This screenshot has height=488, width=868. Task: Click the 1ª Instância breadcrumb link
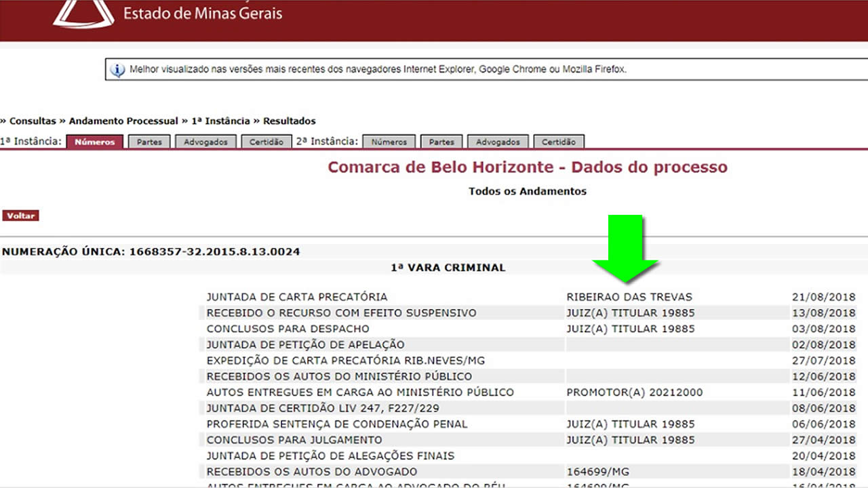pyautogui.click(x=220, y=121)
